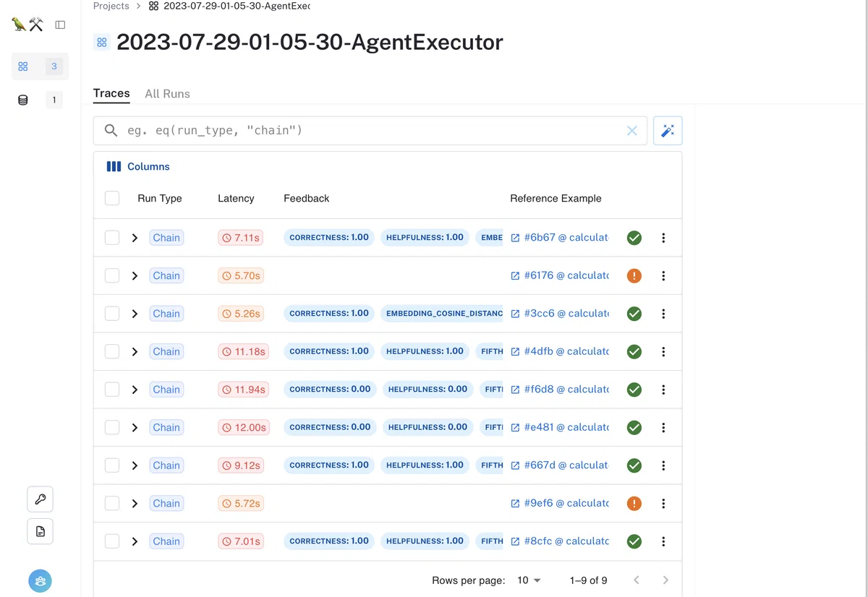Screen dimensions: 868x597
Task: Click the Run Type column header
Action: 160,198
